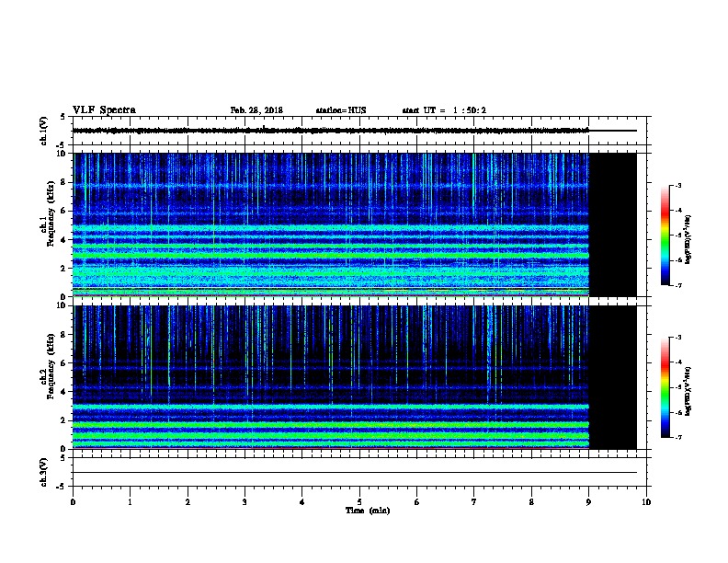This screenshot has width=728, height=563.
Task: Click time axis tick label "7"
Action: 474,502
